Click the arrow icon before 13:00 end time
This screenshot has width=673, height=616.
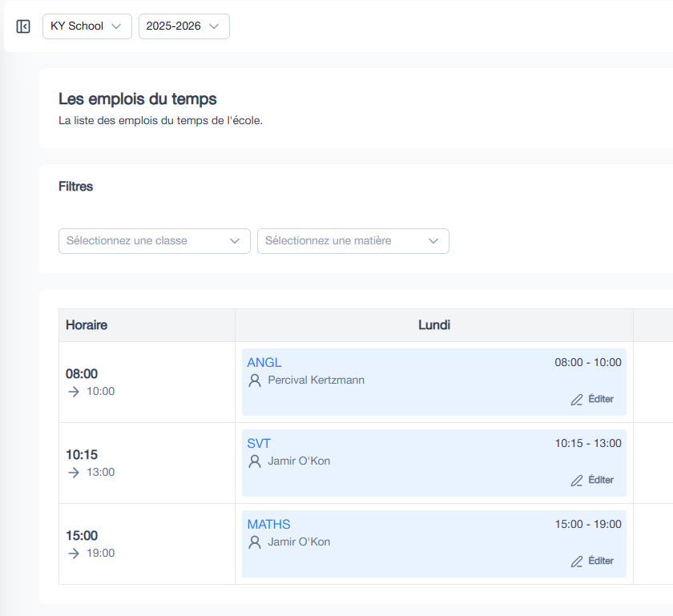tap(73, 472)
